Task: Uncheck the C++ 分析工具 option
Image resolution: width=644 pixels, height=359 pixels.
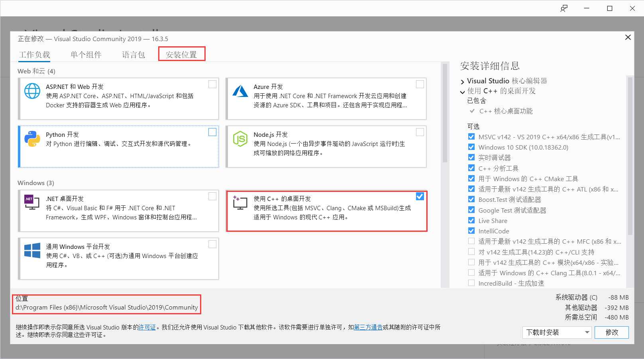Action: [471, 168]
